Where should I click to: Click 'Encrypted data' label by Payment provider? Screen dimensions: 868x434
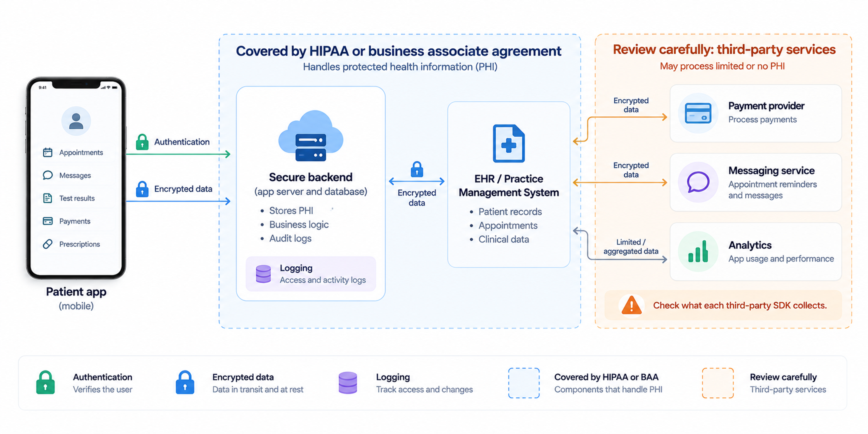(x=631, y=105)
